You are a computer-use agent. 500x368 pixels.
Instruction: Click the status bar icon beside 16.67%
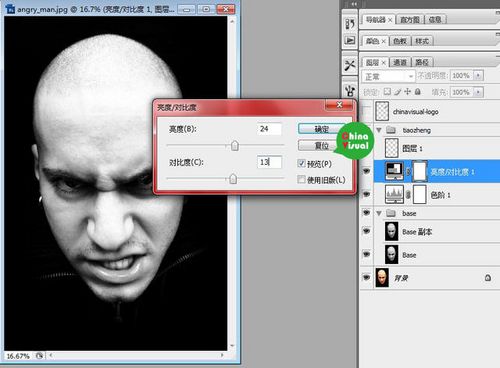point(39,356)
